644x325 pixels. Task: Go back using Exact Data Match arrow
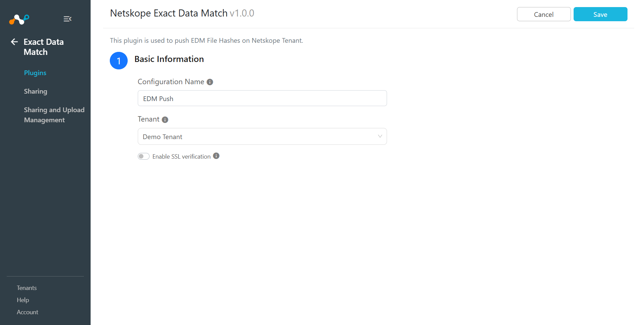(x=14, y=42)
